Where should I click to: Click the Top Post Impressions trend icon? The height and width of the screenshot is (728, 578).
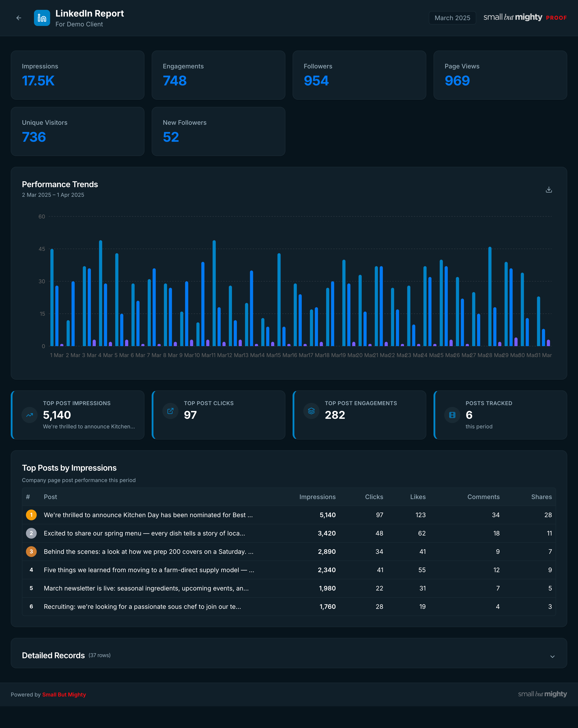(x=30, y=415)
